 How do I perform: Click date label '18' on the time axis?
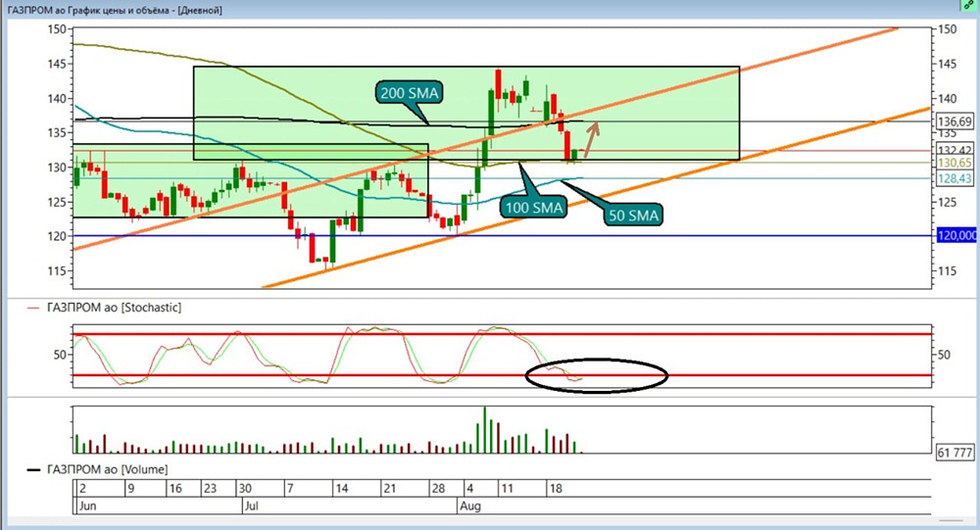click(x=556, y=489)
